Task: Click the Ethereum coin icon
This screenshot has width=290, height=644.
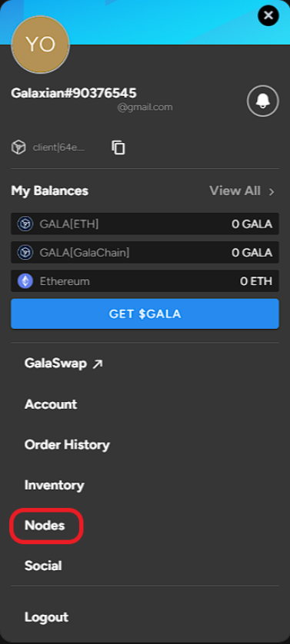Action: coord(25,281)
